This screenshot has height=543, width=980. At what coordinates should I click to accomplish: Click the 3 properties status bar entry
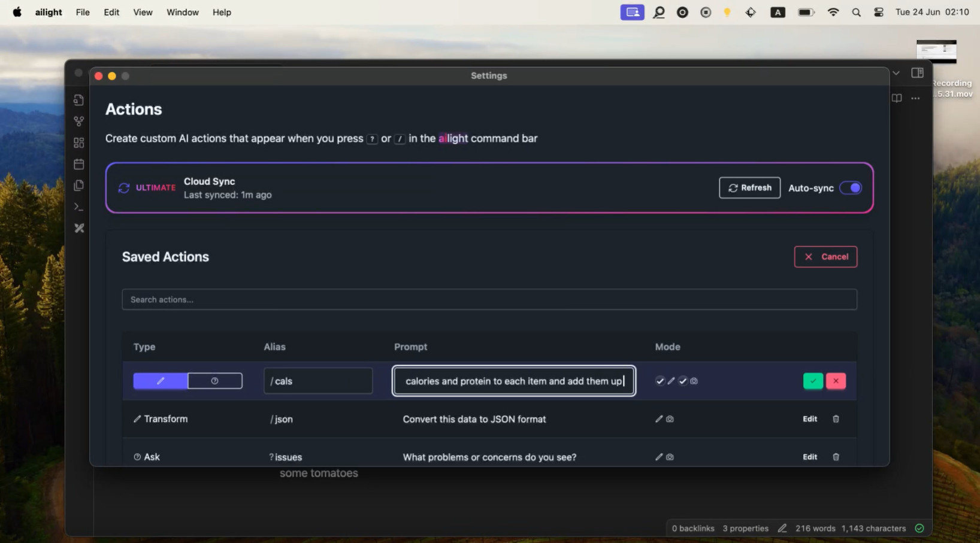point(745,528)
